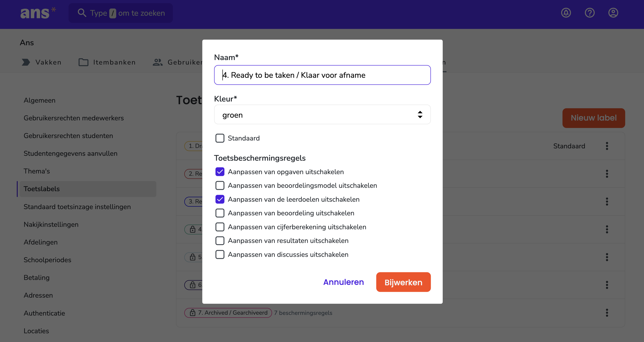Check Aanpassen van beoordeling uitschakelen
644x342 pixels.
pyautogui.click(x=220, y=213)
